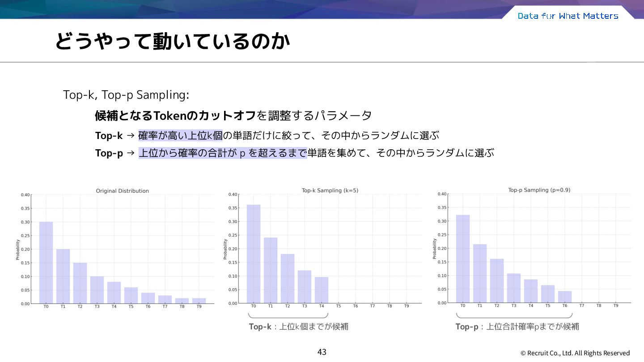Click the T5 bar in Original Distribution chart

131,295
